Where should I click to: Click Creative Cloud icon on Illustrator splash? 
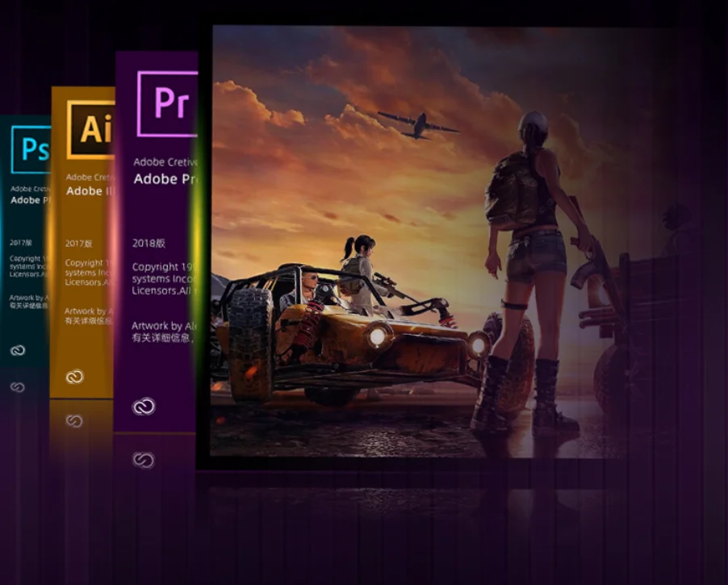pos(75,376)
